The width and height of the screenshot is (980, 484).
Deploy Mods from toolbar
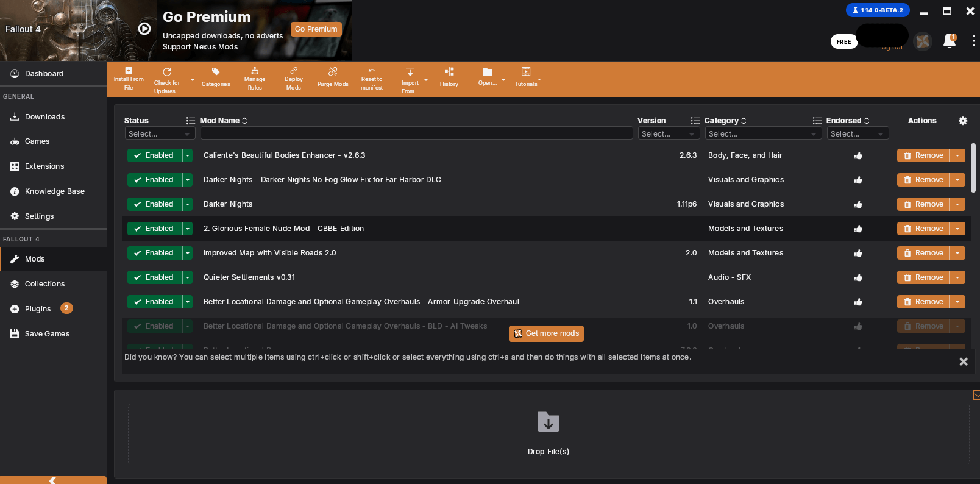294,79
